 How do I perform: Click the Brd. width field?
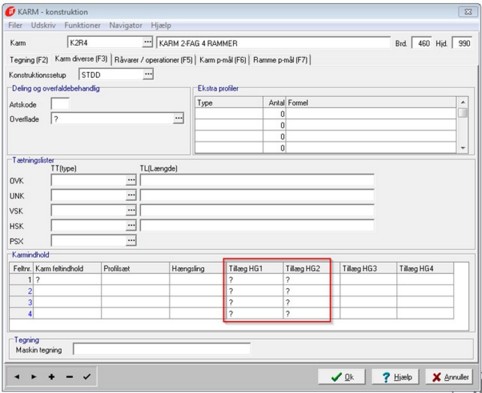point(422,43)
